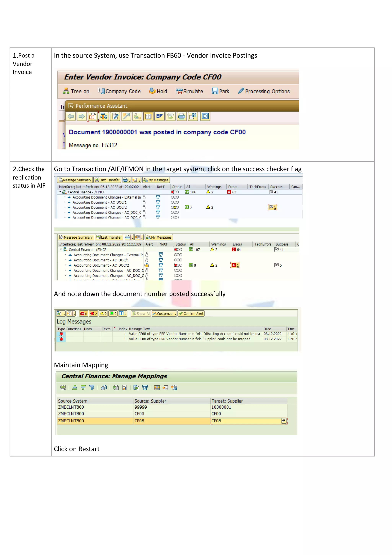Open Processing Options
Viewport: 392px width, 555px height.
tap(264, 91)
